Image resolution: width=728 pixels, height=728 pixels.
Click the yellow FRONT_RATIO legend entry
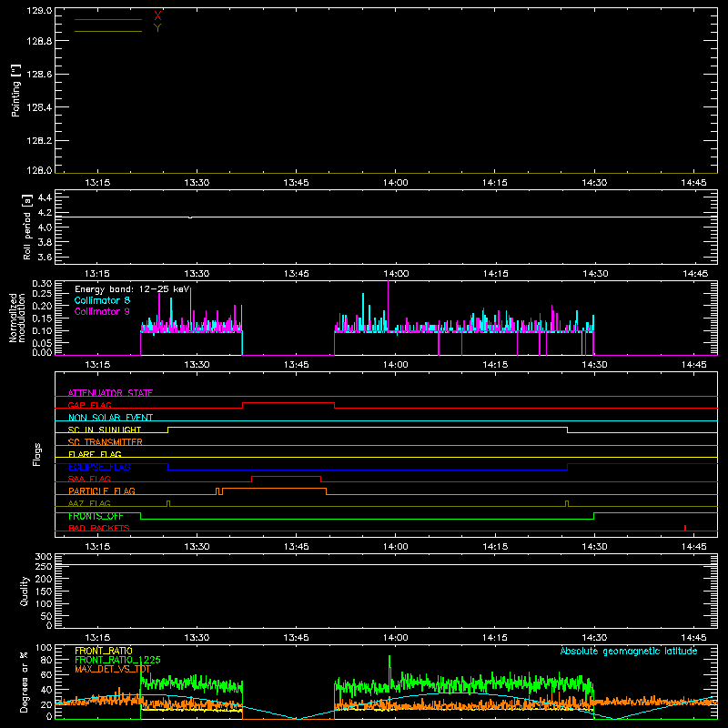(104, 651)
